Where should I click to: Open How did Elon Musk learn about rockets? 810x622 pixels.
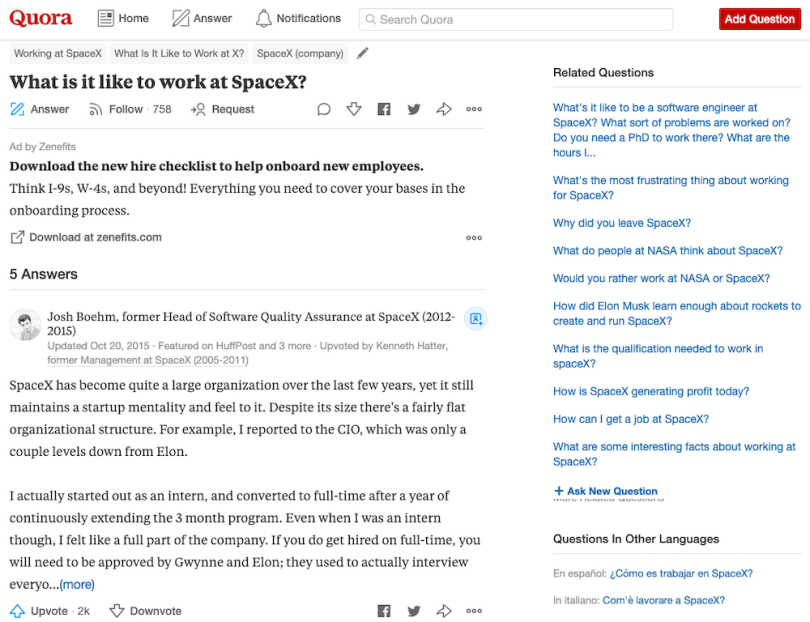(677, 313)
